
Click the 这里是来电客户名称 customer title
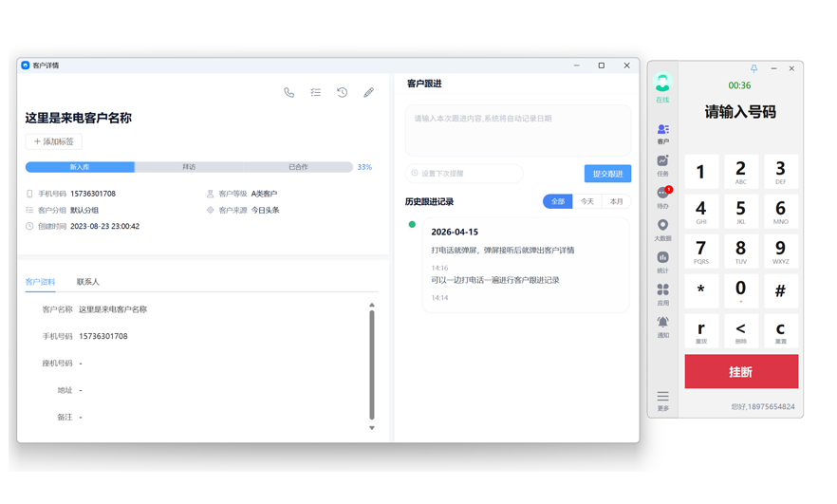point(79,118)
